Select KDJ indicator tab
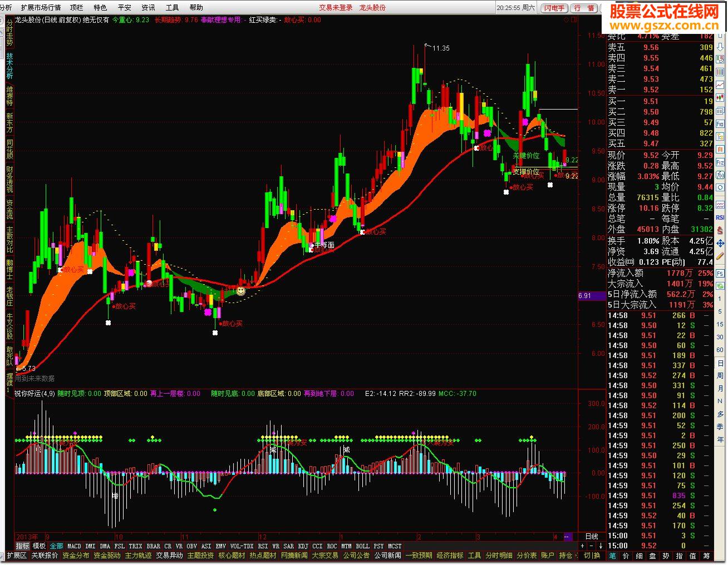728x565 pixels. pos(303,546)
